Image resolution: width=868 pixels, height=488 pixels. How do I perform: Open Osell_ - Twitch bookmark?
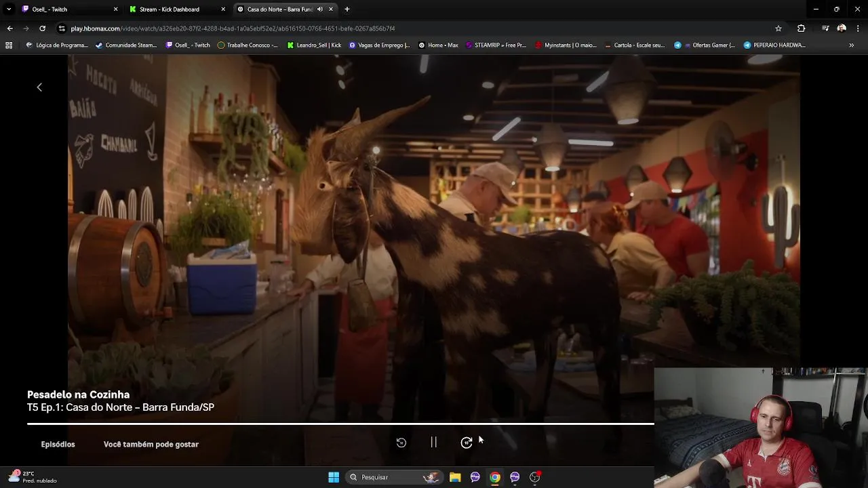pos(188,45)
